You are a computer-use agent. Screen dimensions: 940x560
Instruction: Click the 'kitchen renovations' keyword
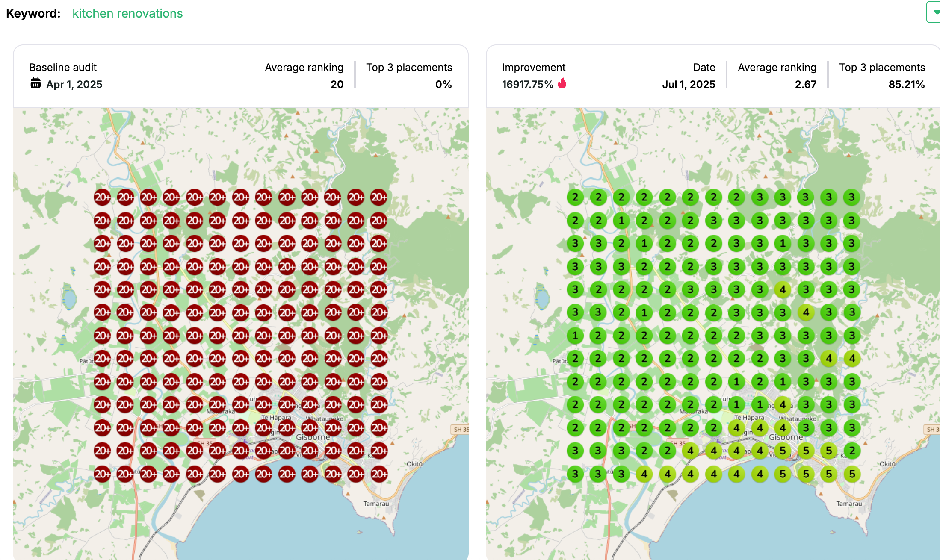point(127,13)
